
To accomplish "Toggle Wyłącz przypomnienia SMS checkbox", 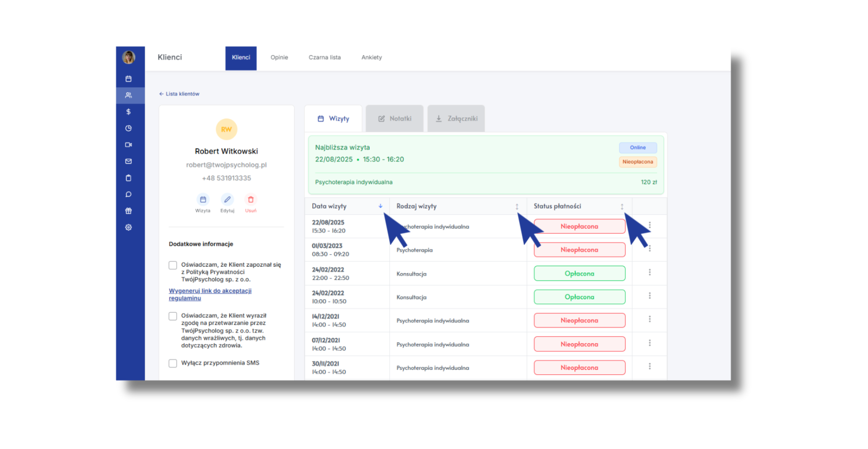I will click(x=173, y=363).
